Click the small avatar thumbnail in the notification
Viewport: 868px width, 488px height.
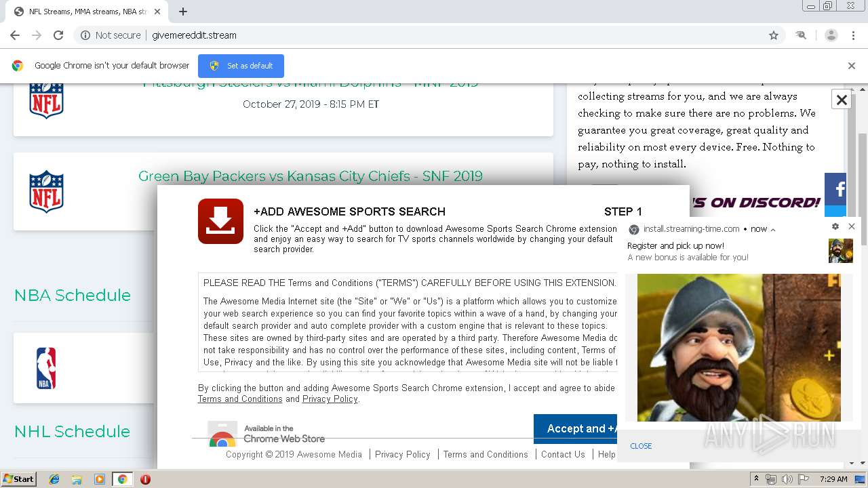click(841, 251)
